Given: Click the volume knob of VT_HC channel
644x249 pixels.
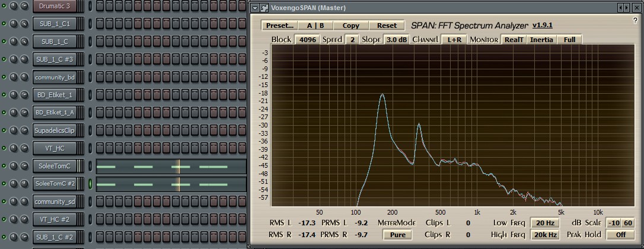Looking at the screenshot, I should click(24, 148).
